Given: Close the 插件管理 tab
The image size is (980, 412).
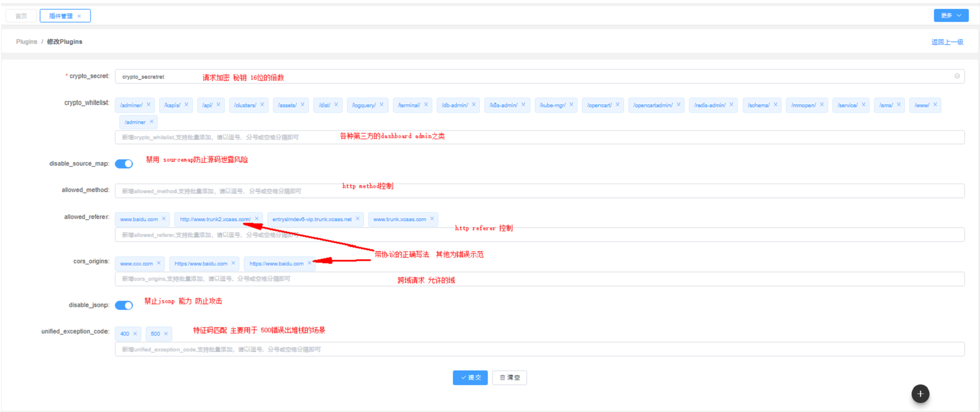Looking at the screenshot, I should coord(79,16).
